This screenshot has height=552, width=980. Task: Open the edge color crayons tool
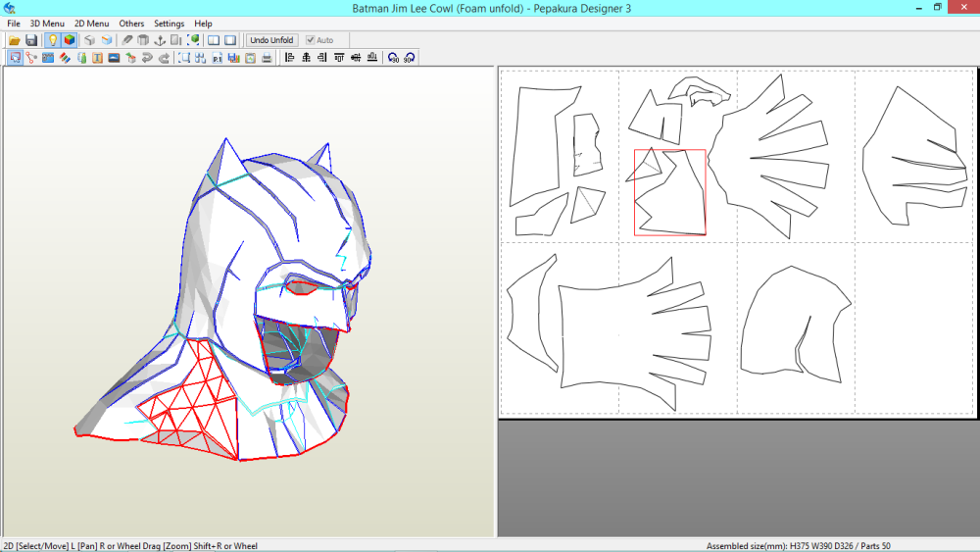tap(65, 58)
